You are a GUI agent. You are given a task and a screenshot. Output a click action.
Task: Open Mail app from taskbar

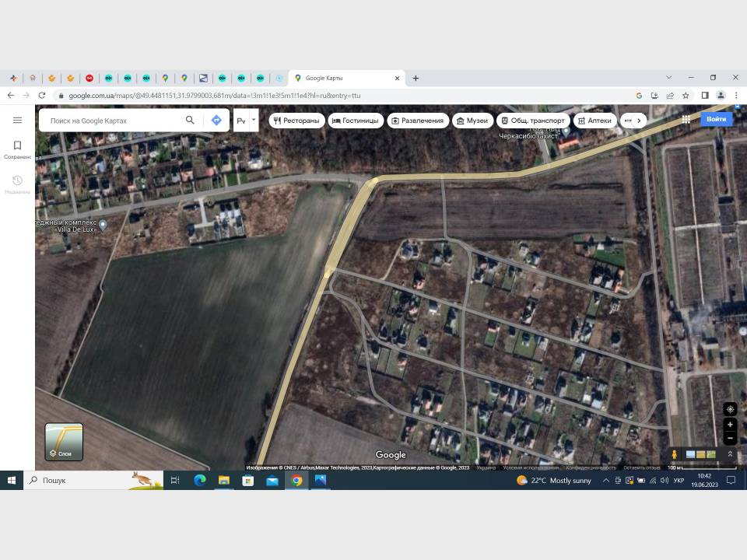pyautogui.click(x=272, y=480)
